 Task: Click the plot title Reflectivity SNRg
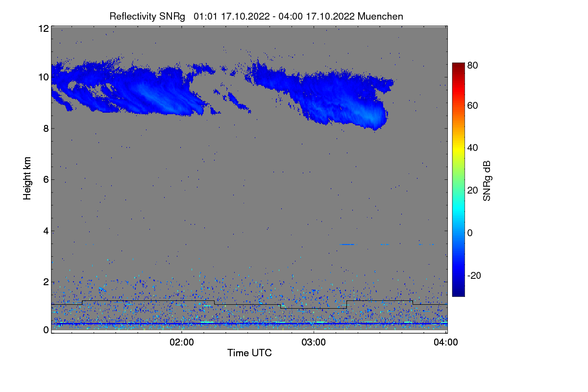(147, 16)
